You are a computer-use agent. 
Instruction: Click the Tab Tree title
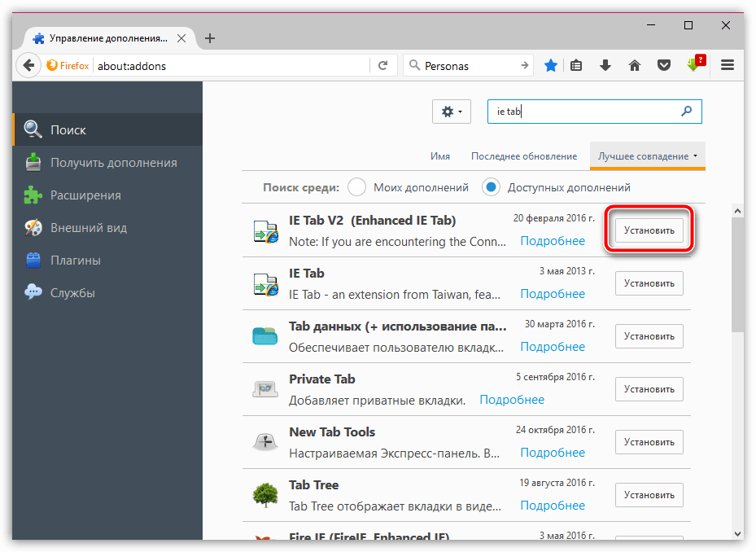point(313,485)
